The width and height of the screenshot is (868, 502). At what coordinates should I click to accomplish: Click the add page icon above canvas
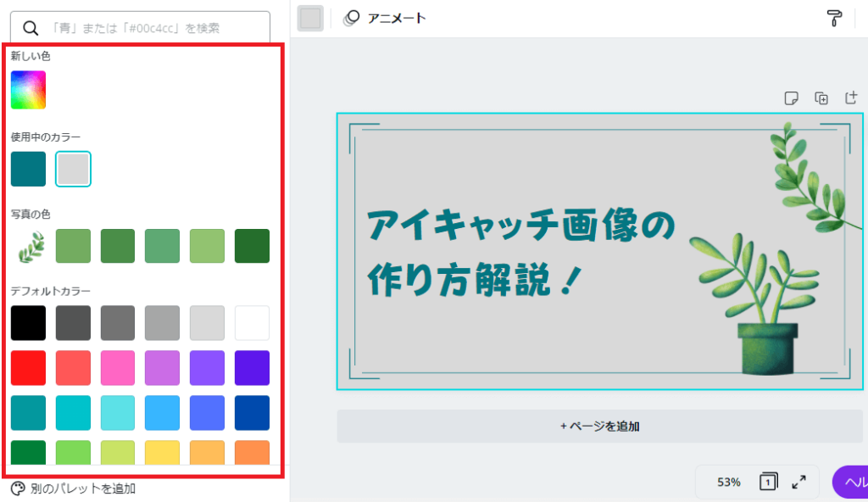click(x=851, y=98)
